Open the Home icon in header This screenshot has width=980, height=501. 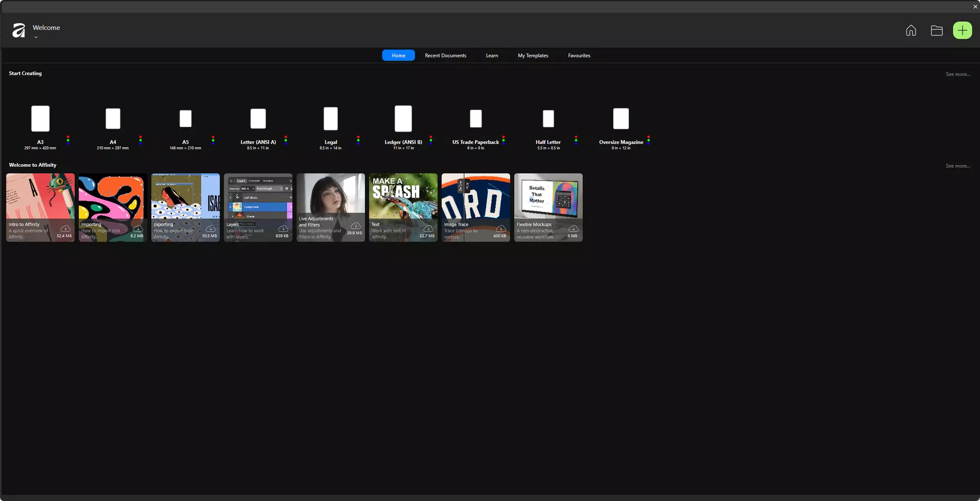tap(911, 30)
